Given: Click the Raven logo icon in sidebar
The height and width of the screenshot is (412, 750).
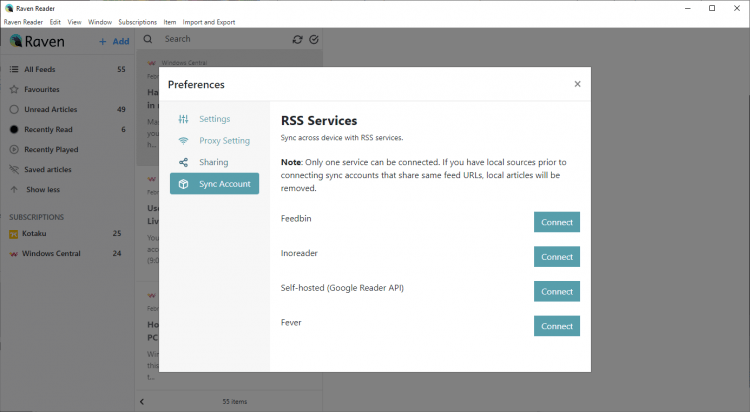Looking at the screenshot, I should point(15,41).
